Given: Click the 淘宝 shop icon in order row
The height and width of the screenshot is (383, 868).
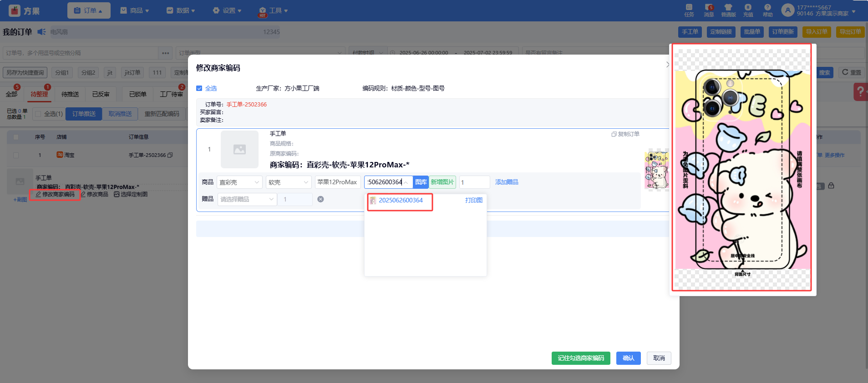Looking at the screenshot, I should point(60,155).
